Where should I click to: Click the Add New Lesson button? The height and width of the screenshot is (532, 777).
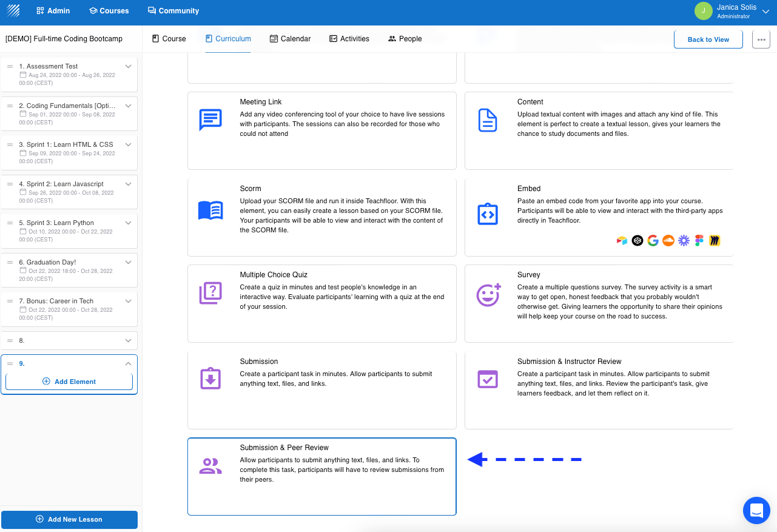click(x=69, y=519)
